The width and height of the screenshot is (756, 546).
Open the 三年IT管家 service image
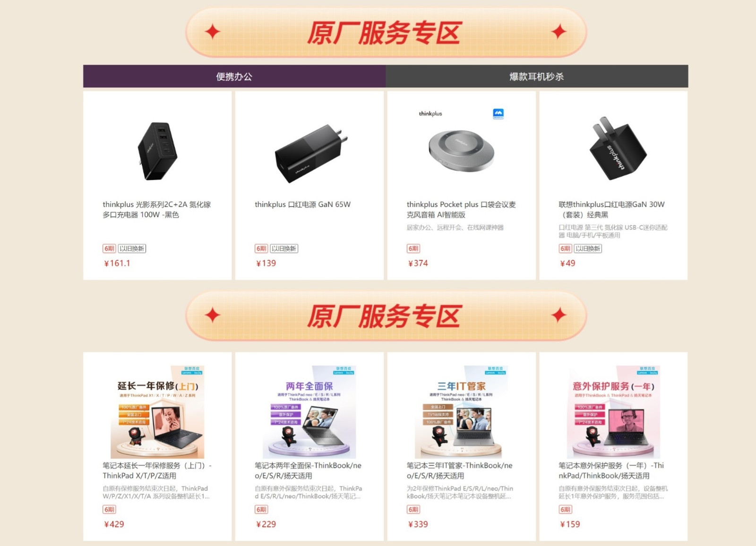coord(461,412)
